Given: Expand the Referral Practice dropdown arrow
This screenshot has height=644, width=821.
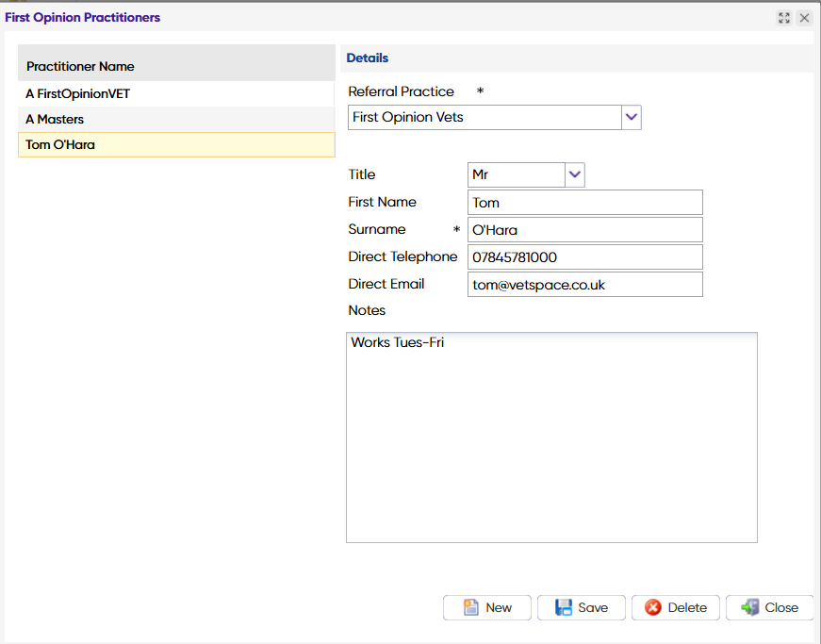Looking at the screenshot, I should pos(632,117).
